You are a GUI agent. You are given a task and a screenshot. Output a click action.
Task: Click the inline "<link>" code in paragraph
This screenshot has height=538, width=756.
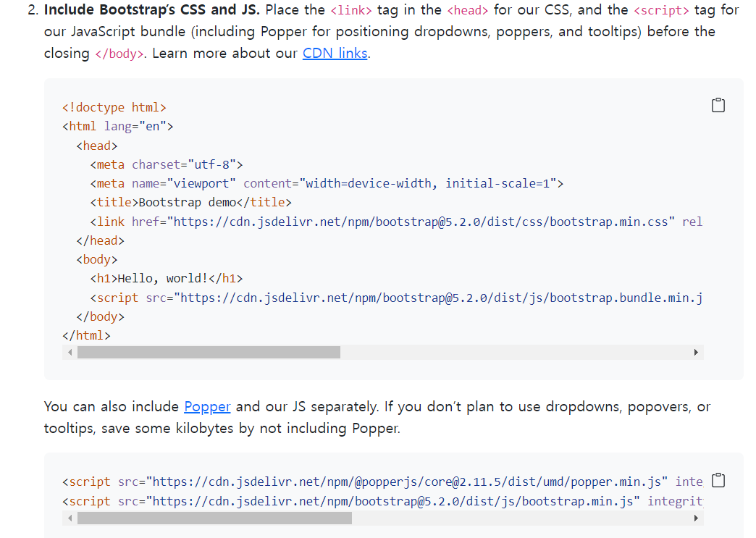(x=351, y=10)
